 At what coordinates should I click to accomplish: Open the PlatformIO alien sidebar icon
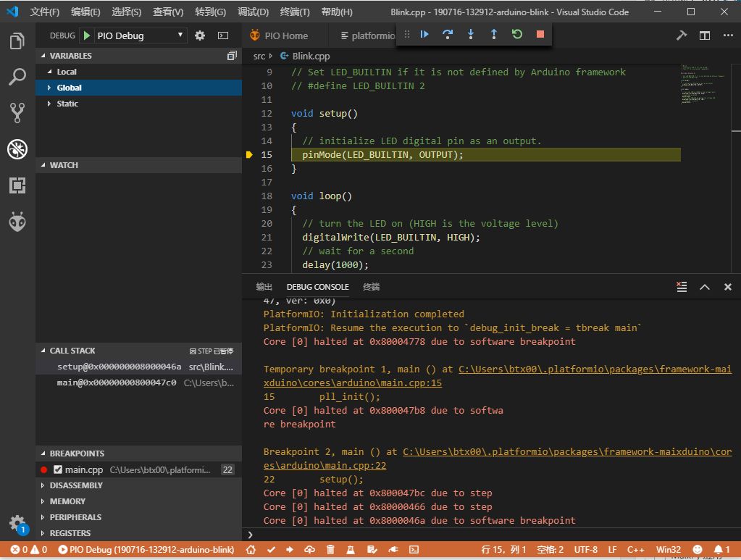click(17, 222)
